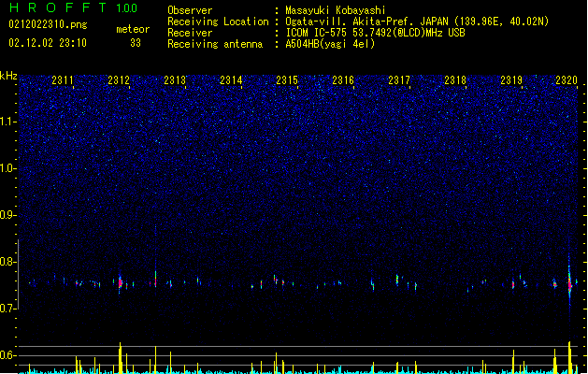Select the filename 0212022310.png

(x=48, y=24)
